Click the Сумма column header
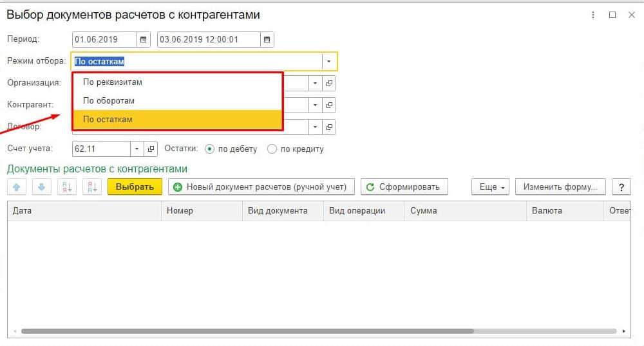The image size is (644, 346). click(x=423, y=210)
